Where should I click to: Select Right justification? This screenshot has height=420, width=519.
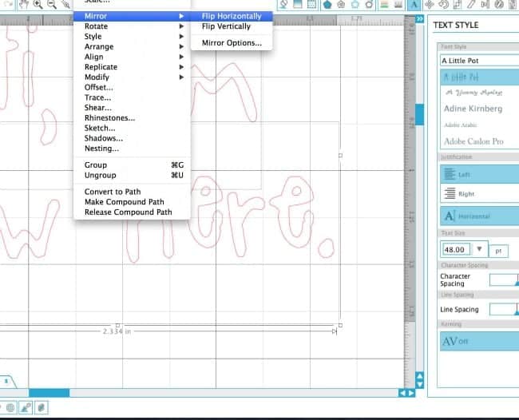479,193
